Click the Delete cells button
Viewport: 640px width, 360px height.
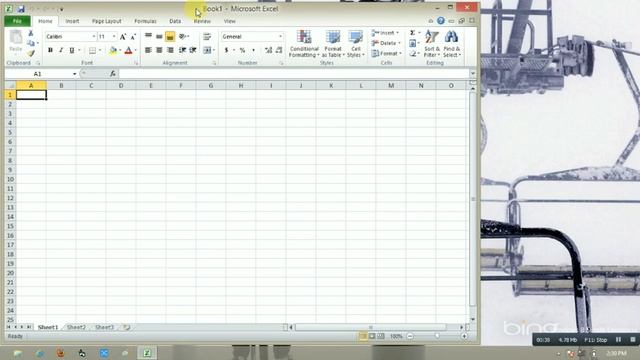point(387,43)
